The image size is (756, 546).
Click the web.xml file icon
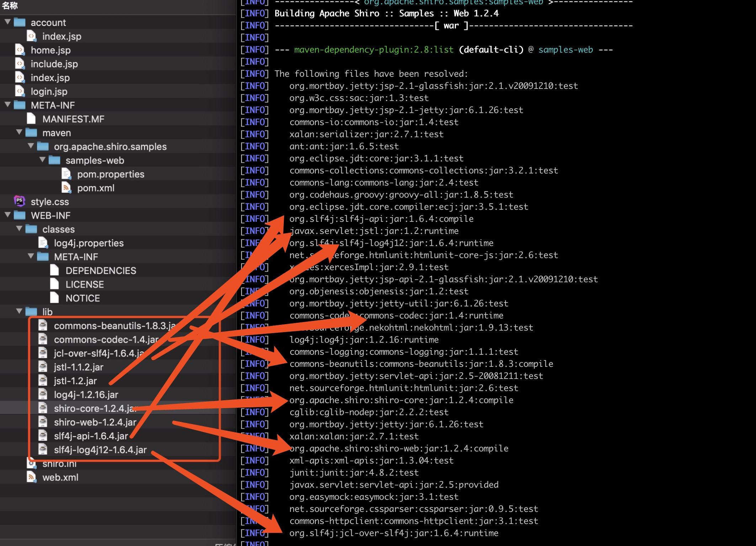pos(31,477)
